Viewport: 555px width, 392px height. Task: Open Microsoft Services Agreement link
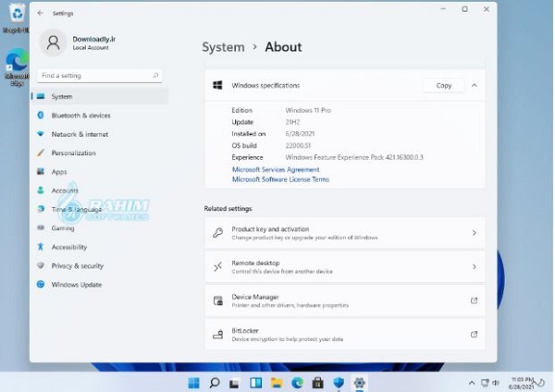[276, 169]
